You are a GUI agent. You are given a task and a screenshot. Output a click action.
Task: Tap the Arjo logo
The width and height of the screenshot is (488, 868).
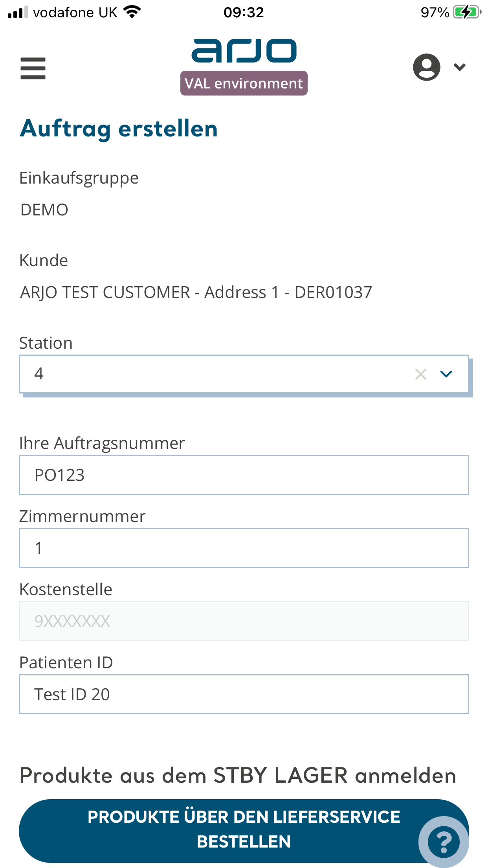[244, 50]
